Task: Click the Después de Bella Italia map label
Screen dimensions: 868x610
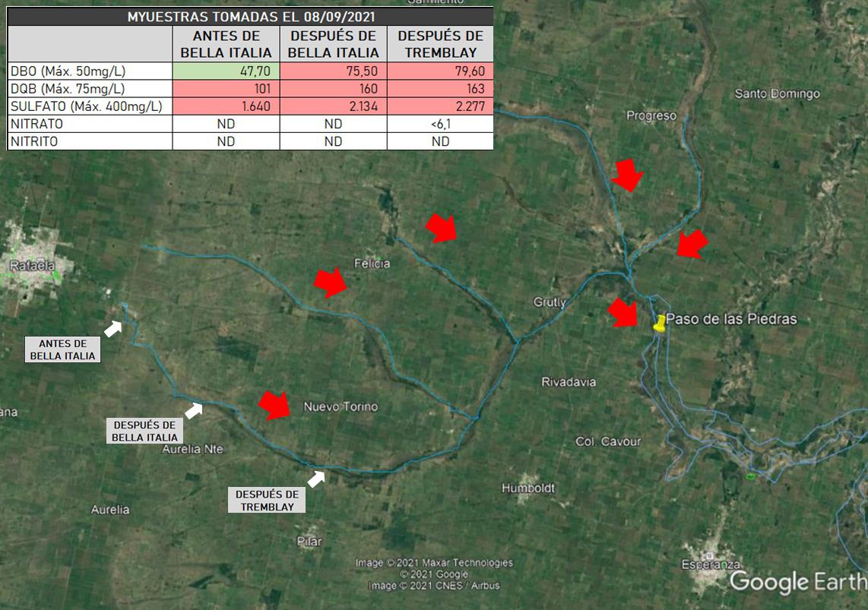Action: pos(145,431)
